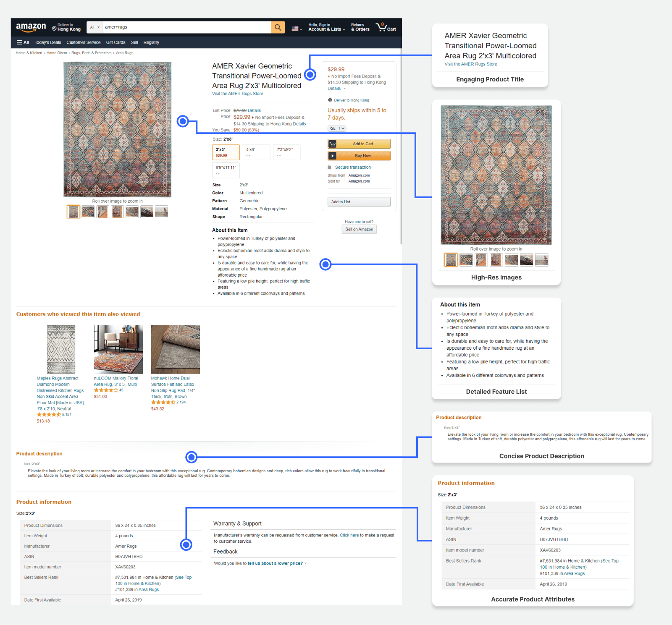Click the 'Deliver to Hong Kong' link in buy box

[352, 100]
